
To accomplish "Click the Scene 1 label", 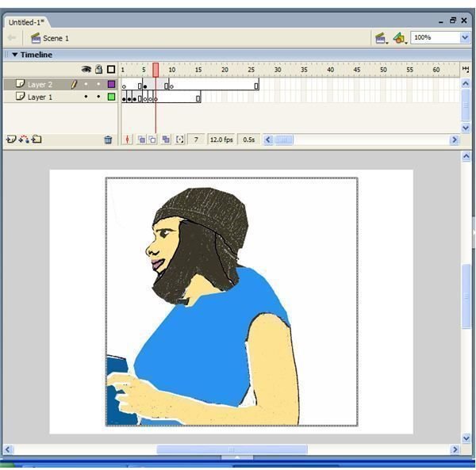I will 56,39.
